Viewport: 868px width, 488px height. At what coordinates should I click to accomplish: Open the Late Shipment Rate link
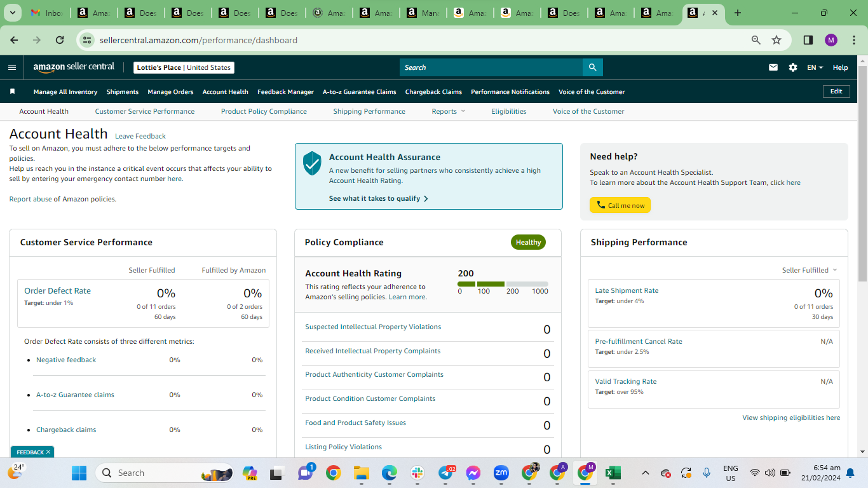[x=627, y=290]
